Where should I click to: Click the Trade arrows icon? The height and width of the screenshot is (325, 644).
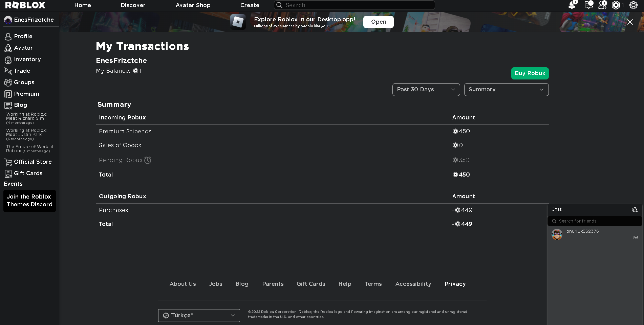(x=8, y=71)
